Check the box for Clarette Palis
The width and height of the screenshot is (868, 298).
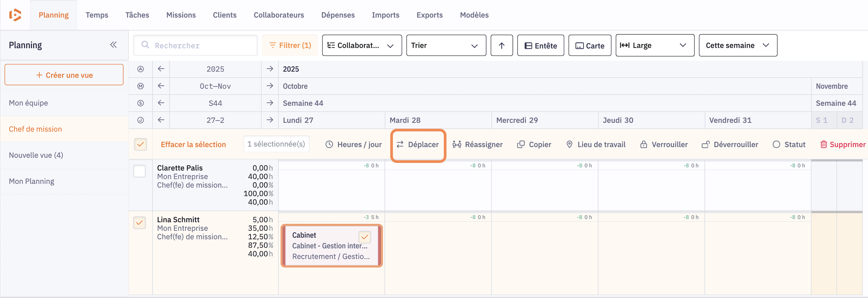[140, 171]
